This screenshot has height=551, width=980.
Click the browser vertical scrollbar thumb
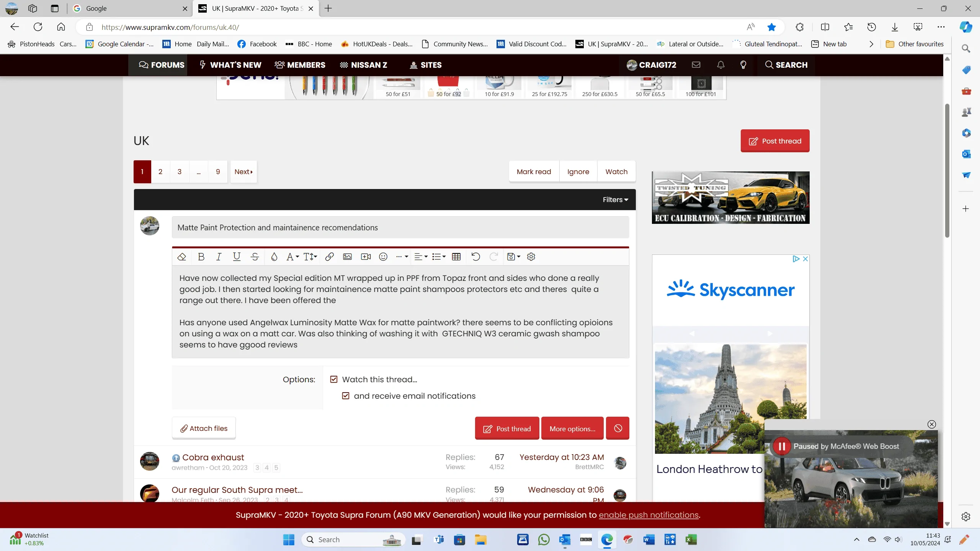(x=947, y=170)
